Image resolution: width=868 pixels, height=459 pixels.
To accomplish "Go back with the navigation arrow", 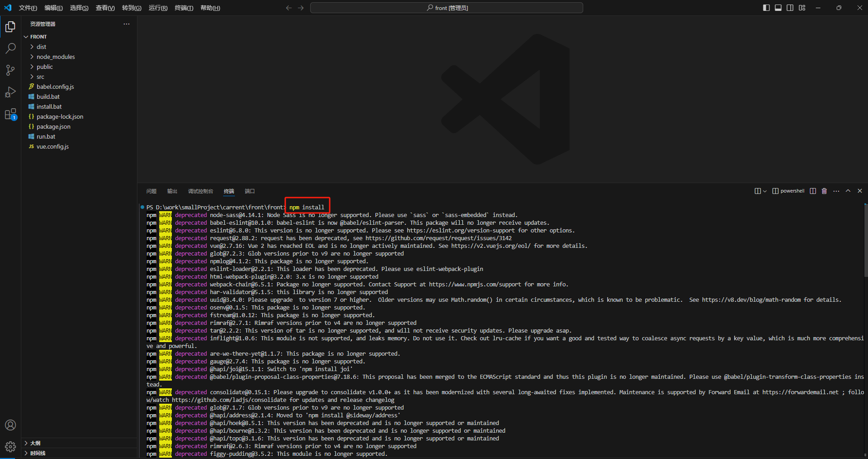I will click(289, 8).
